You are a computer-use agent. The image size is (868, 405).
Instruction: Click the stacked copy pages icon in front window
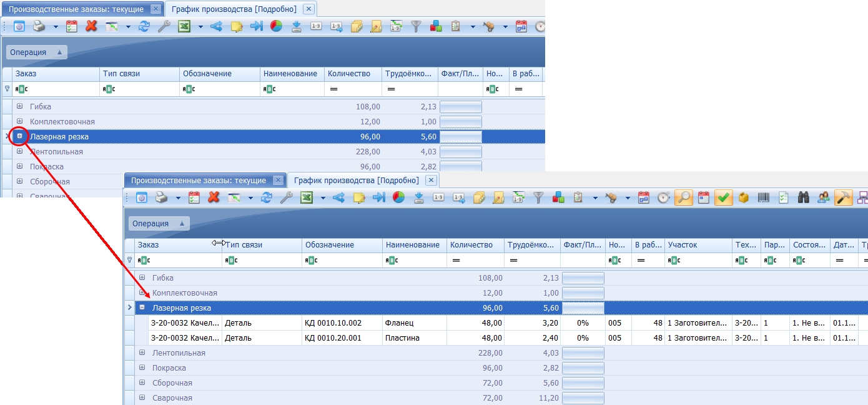479,197
